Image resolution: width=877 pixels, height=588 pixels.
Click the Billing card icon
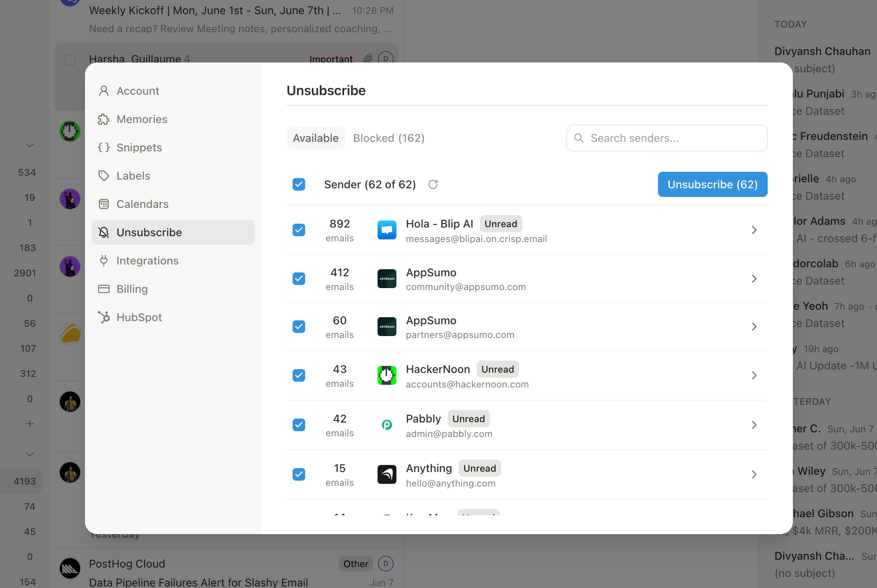[104, 289]
